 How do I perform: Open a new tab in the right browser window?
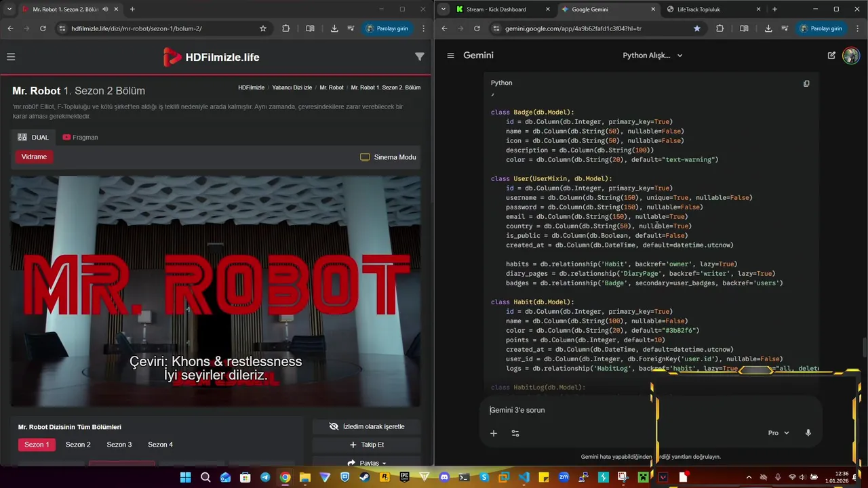click(x=774, y=9)
